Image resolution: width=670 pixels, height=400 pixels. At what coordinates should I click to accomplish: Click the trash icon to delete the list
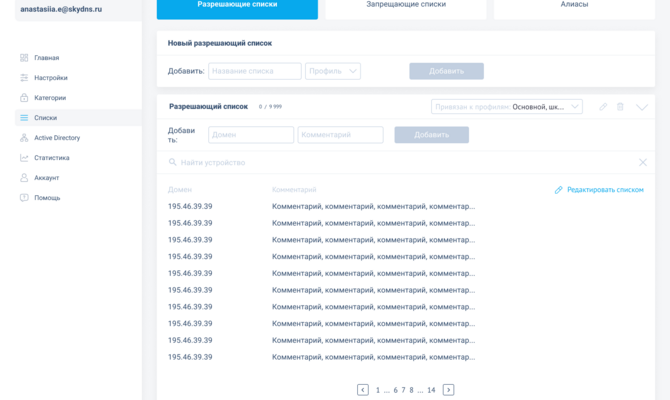[x=620, y=107]
